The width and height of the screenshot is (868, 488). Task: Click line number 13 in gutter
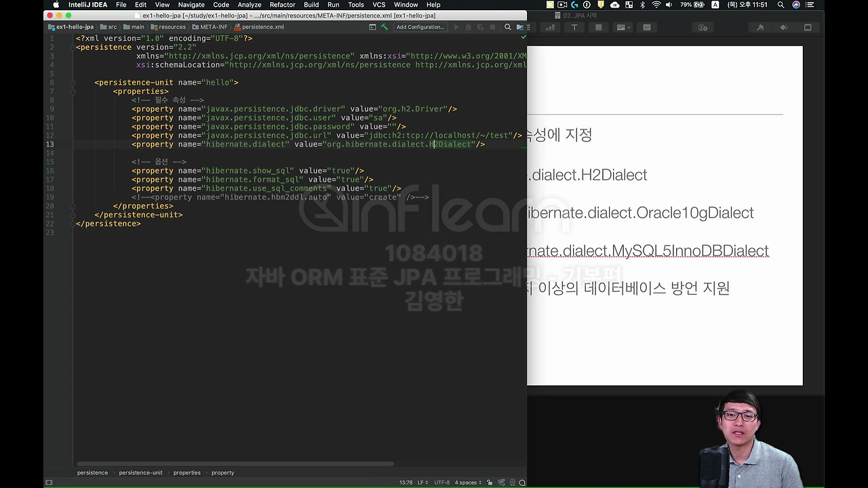pyautogui.click(x=50, y=144)
